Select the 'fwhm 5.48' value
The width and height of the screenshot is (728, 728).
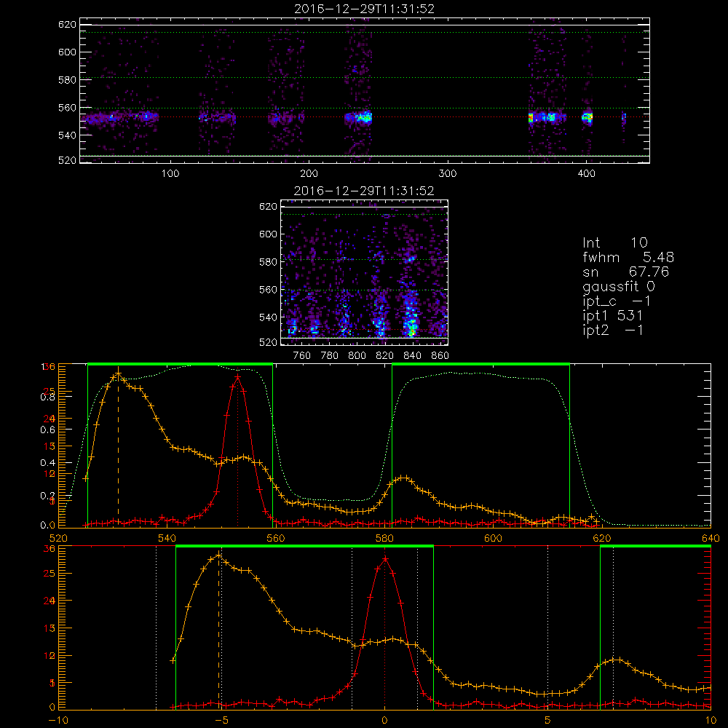click(628, 257)
